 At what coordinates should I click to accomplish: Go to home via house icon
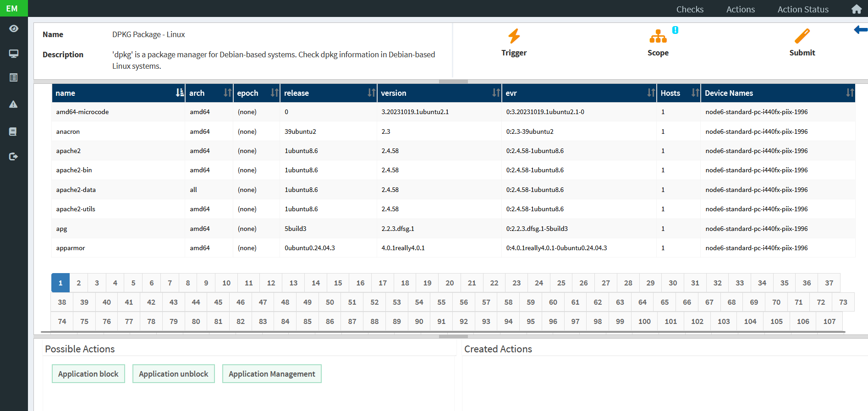[856, 9]
